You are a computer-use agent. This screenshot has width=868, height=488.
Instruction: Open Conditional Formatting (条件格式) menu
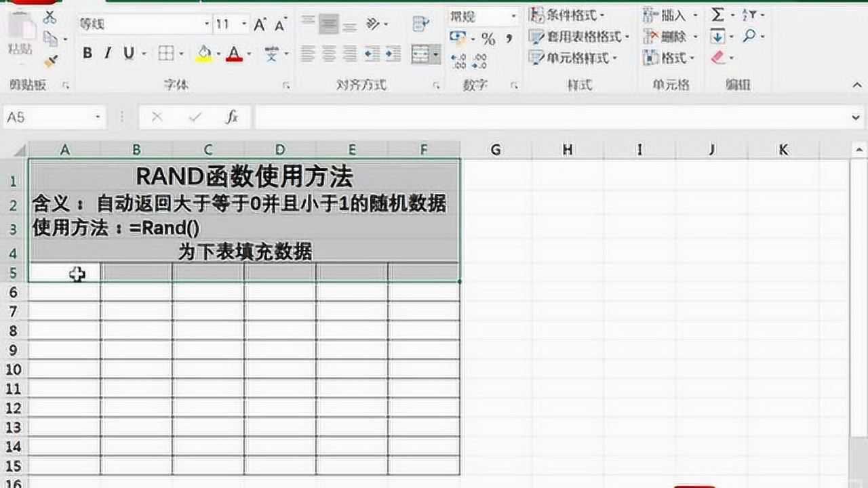point(568,14)
